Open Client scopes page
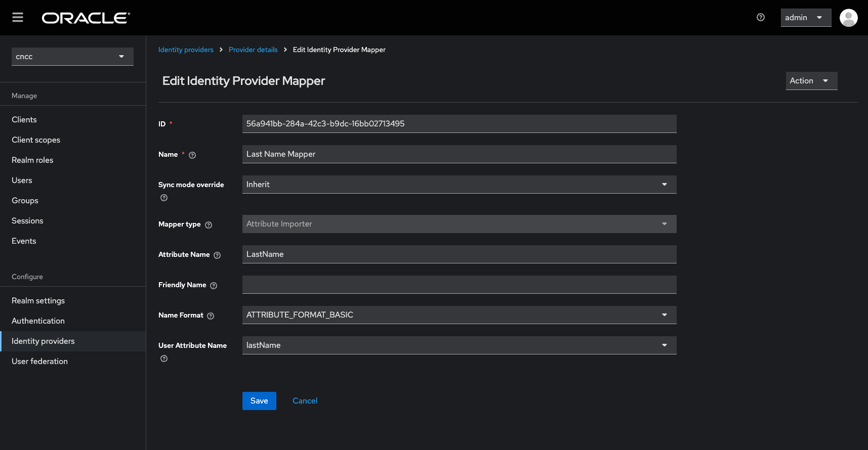Image resolution: width=868 pixels, height=450 pixels. click(73, 140)
